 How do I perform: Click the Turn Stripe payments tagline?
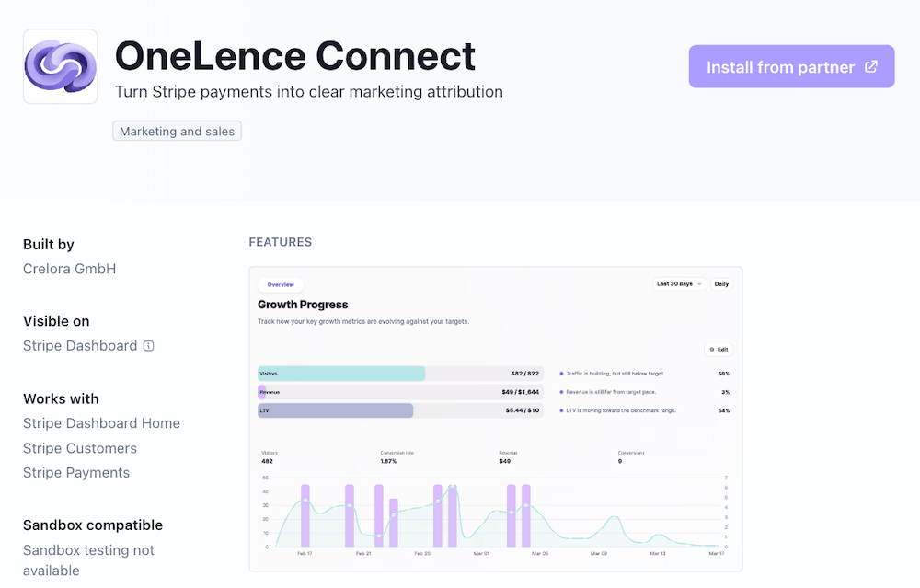tap(308, 91)
